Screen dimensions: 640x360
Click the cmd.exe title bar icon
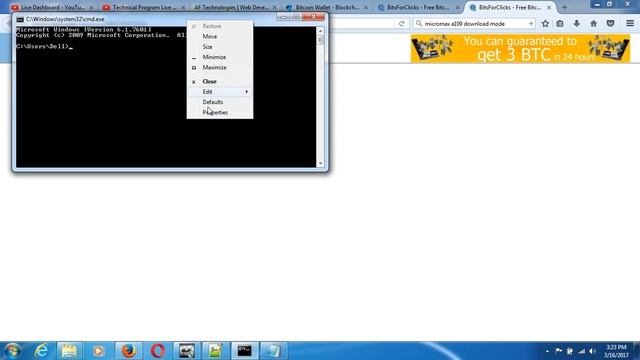tap(20, 19)
